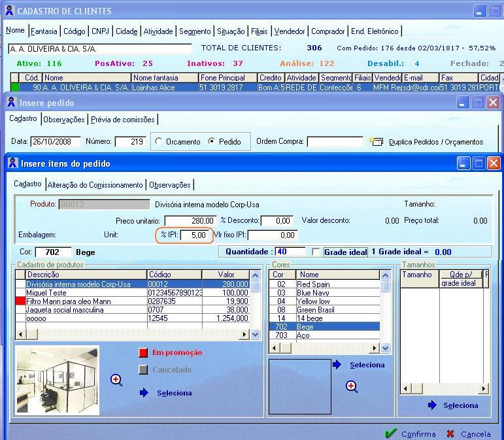
Task: Minimize the Insere itens do pedido window
Action: click(463, 163)
